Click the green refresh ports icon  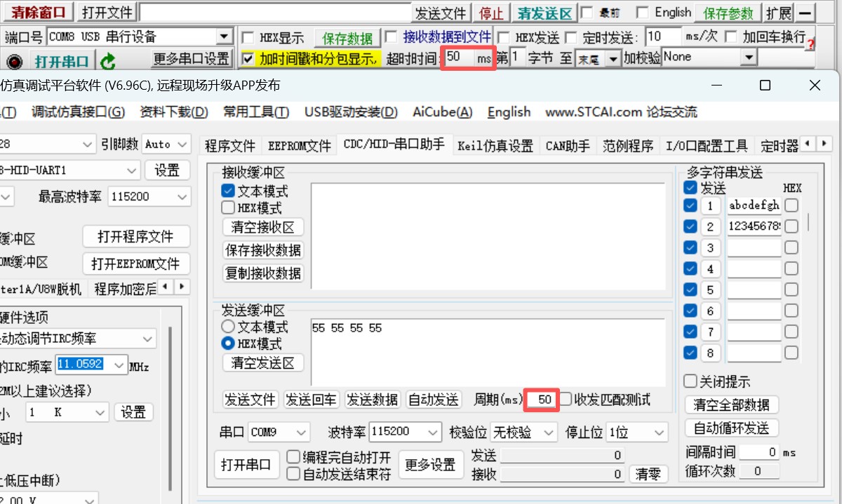click(x=108, y=61)
